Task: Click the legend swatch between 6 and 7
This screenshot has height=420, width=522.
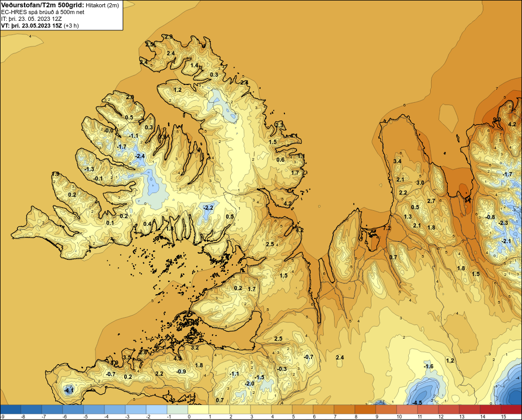Action: coord(324,409)
